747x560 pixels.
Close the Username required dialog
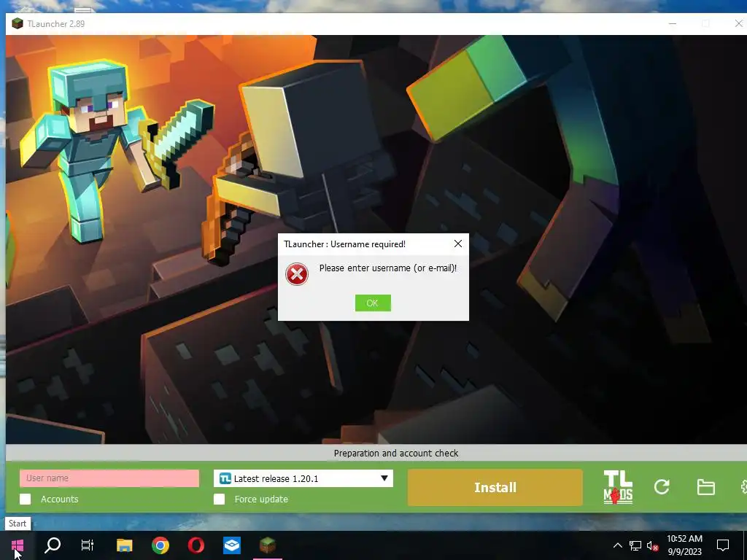point(458,244)
